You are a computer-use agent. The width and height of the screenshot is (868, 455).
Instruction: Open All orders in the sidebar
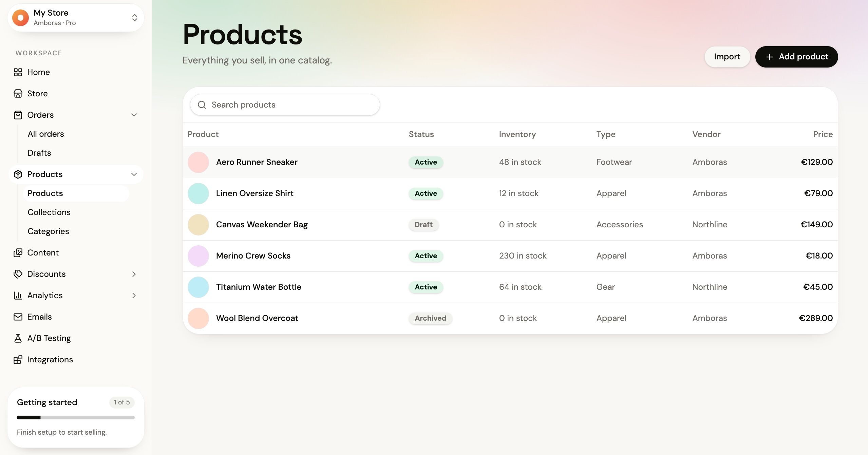[x=76, y=134]
